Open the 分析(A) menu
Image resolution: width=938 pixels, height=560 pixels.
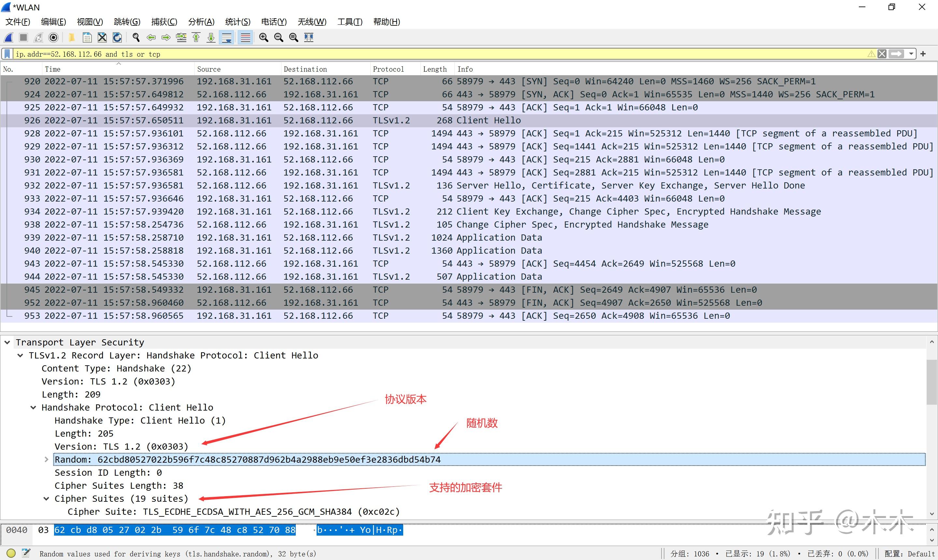[201, 22]
